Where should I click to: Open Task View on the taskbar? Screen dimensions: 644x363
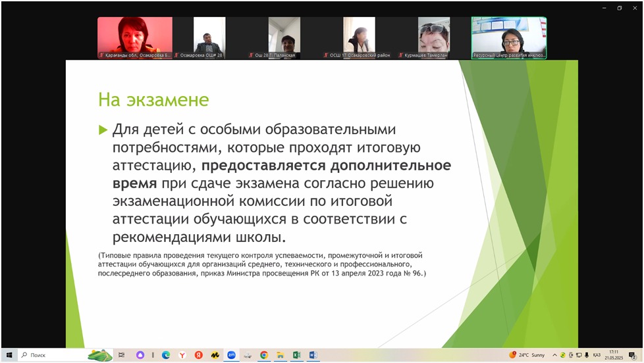122,355
